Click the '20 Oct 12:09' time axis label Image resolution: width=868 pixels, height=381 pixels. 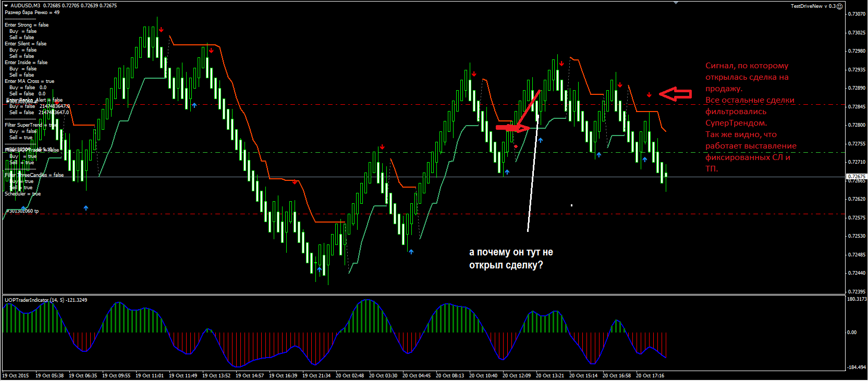point(517,376)
